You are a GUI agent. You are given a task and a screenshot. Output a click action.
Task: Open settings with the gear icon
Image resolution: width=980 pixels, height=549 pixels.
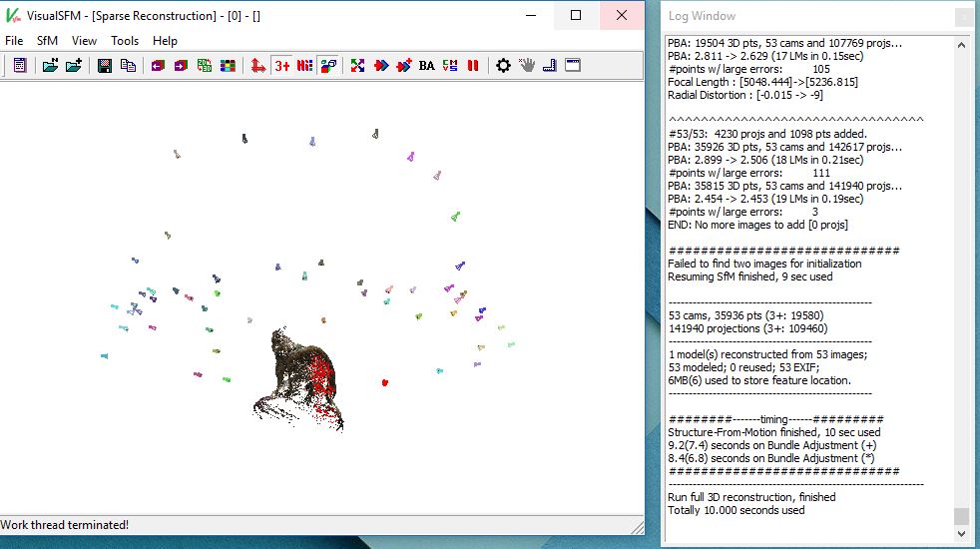tap(503, 66)
